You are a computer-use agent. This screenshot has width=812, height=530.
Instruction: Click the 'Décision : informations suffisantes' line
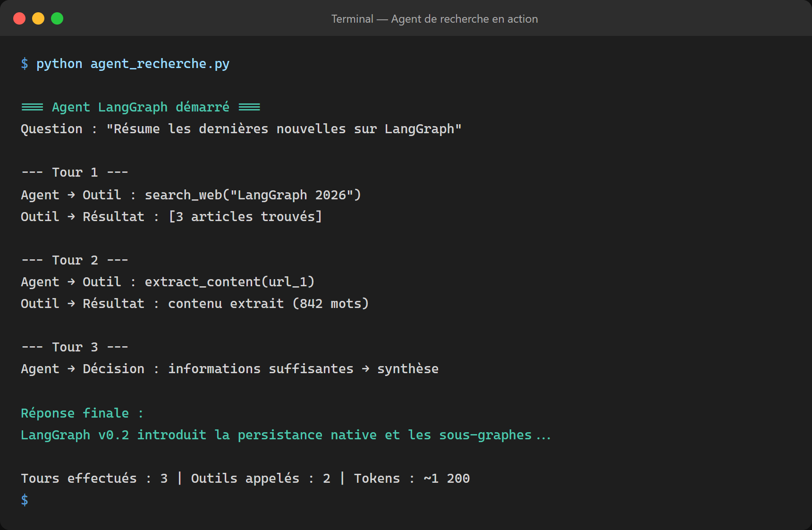point(229,369)
